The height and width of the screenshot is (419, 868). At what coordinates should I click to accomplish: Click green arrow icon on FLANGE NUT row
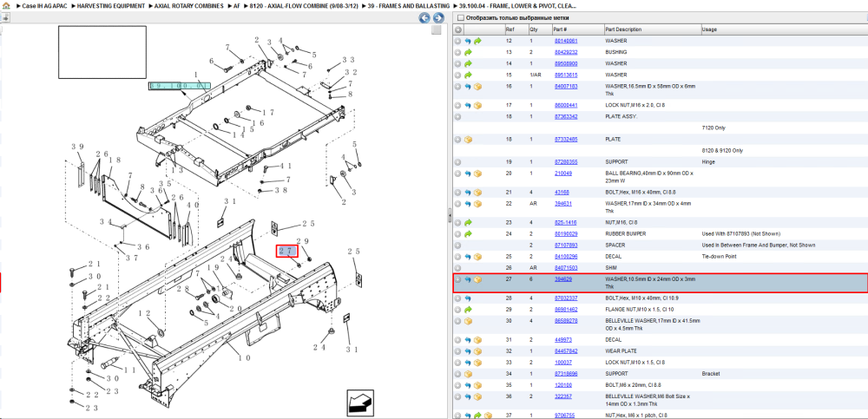tap(468, 310)
